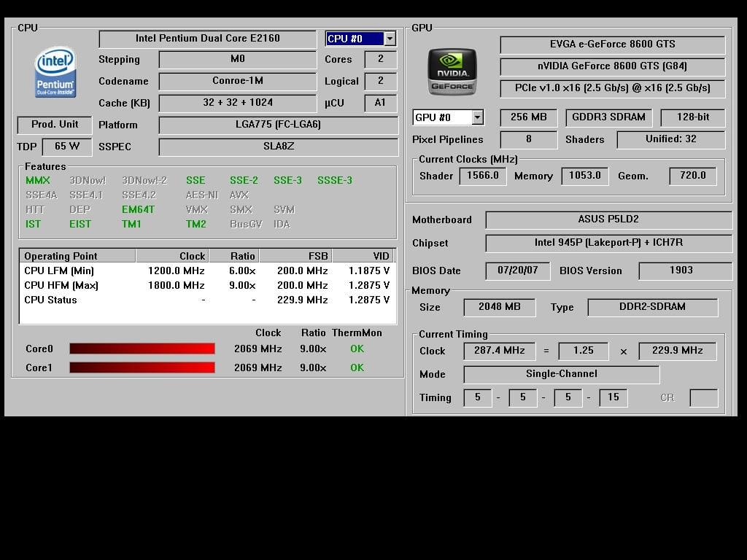
Task: Click the BIOS Version field 1903
Action: [685, 271]
